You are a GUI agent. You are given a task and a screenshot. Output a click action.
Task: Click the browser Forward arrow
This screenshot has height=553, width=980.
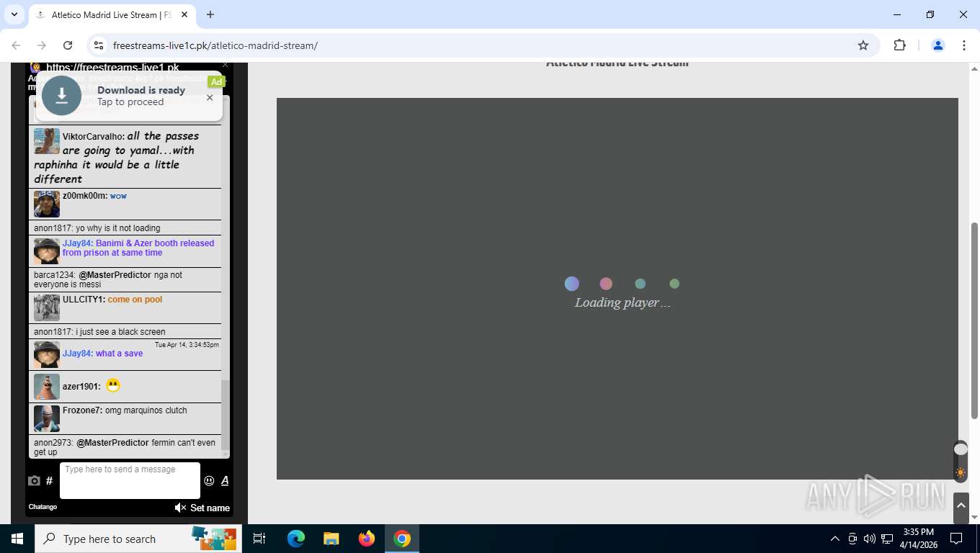point(42,45)
